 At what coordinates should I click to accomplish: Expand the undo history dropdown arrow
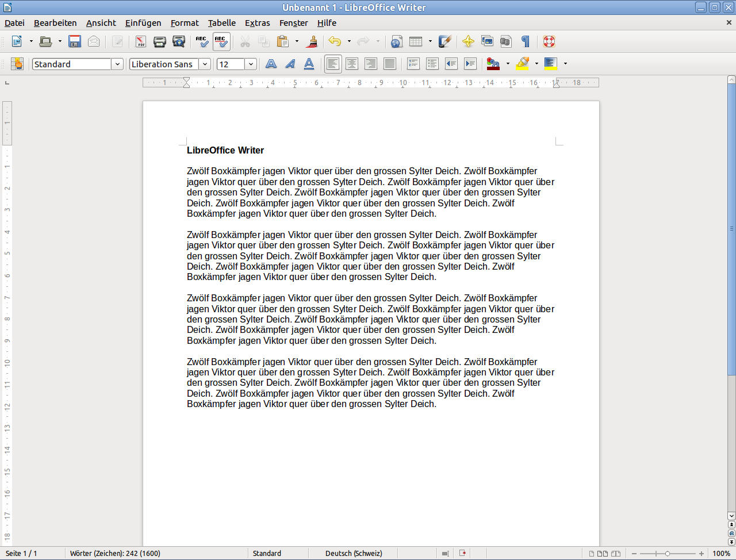[x=349, y=41]
